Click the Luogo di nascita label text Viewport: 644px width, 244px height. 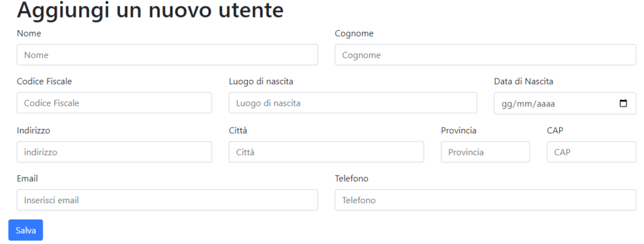point(261,81)
